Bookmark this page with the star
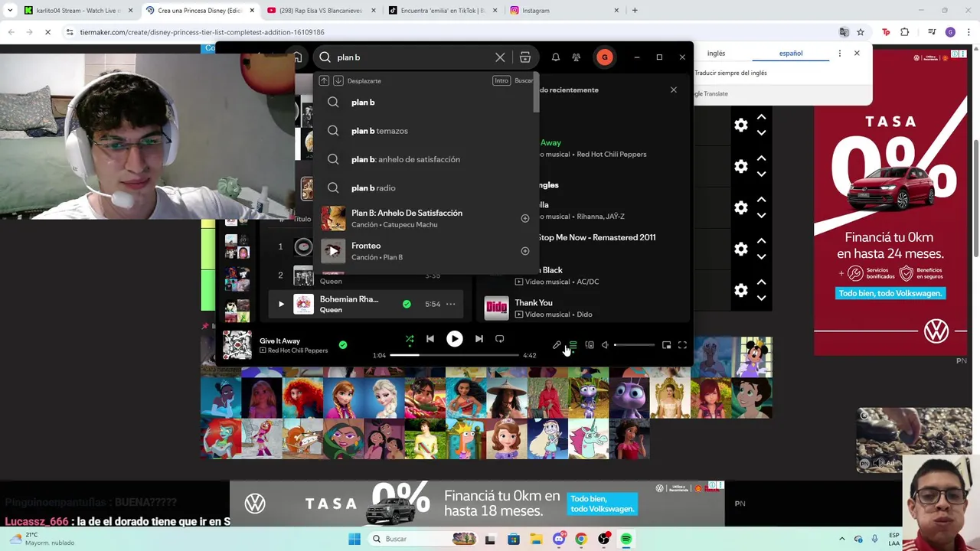Viewport: 980px width, 551px height. coord(861,32)
